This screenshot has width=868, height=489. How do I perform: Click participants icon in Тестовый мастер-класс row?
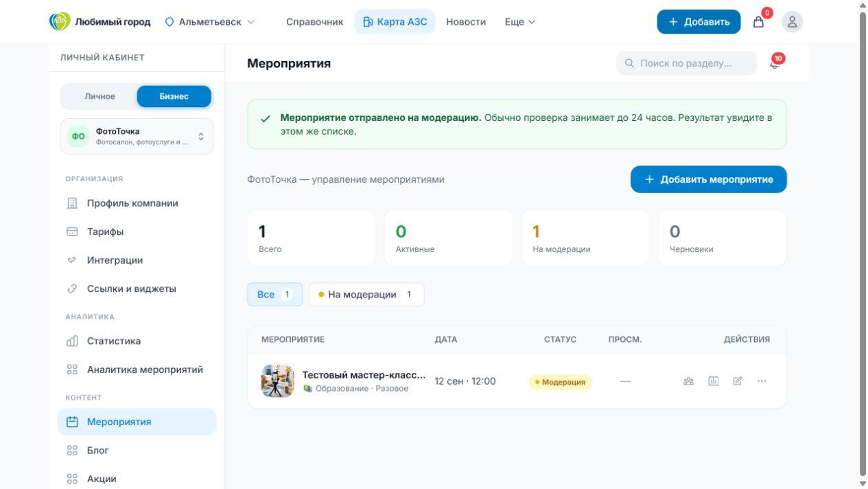(x=688, y=381)
